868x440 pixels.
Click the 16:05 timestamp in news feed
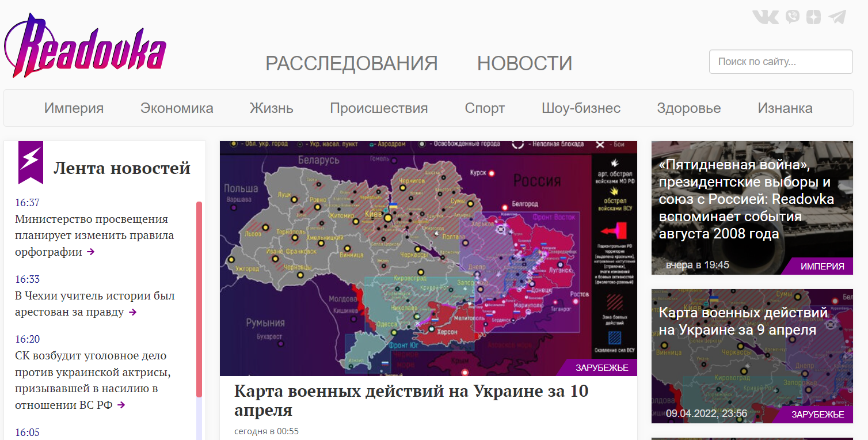tap(27, 433)
